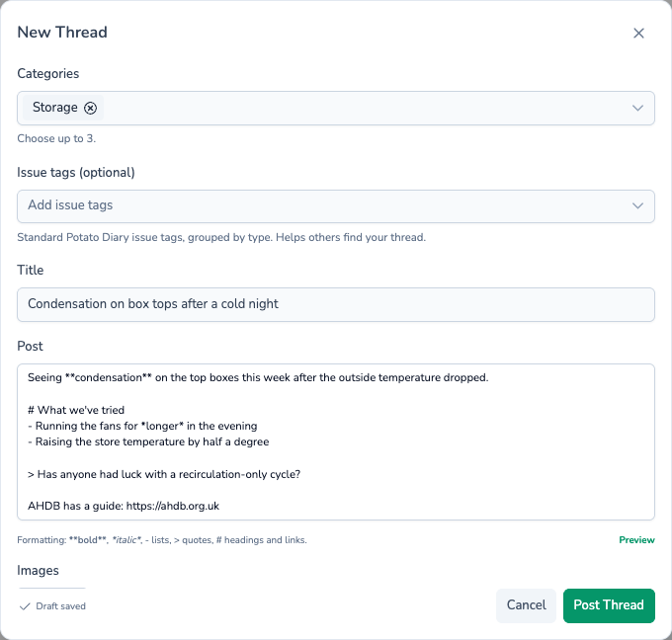Image resolution: width=672 pixels, height=640 pixels.
Task: Expand the Categories dropdown chevron
Action: tap(637, 108)
